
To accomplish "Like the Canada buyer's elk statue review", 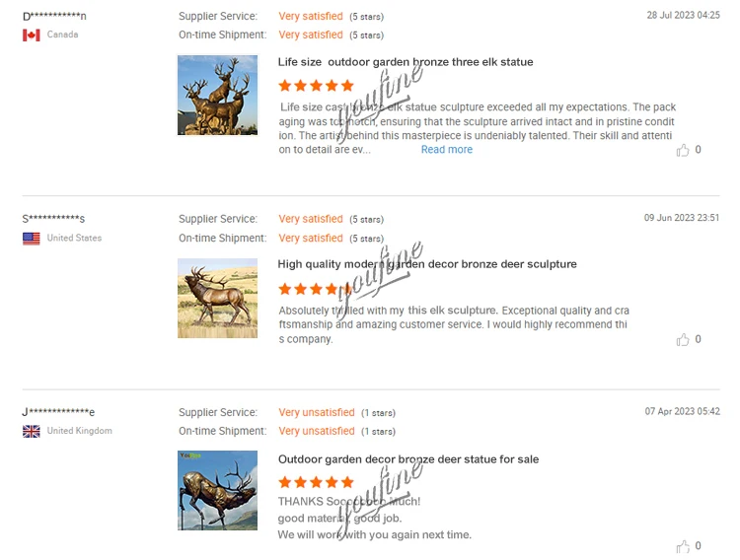I will point(683,150).
